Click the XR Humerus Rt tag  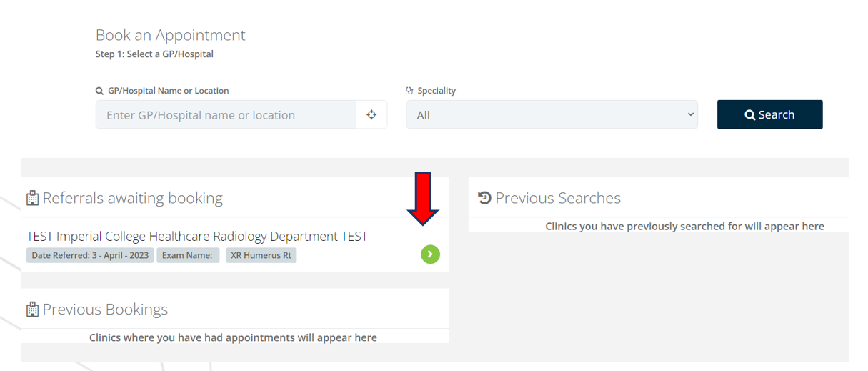point(261,255)
